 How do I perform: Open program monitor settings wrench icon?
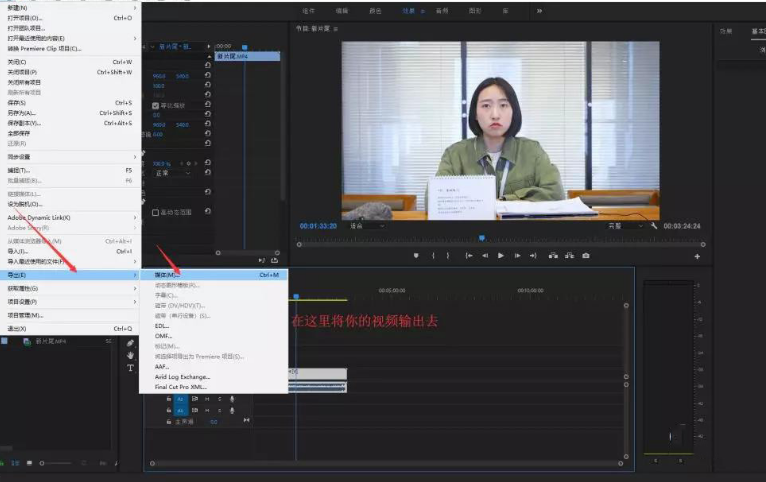[x=654, y=226]
